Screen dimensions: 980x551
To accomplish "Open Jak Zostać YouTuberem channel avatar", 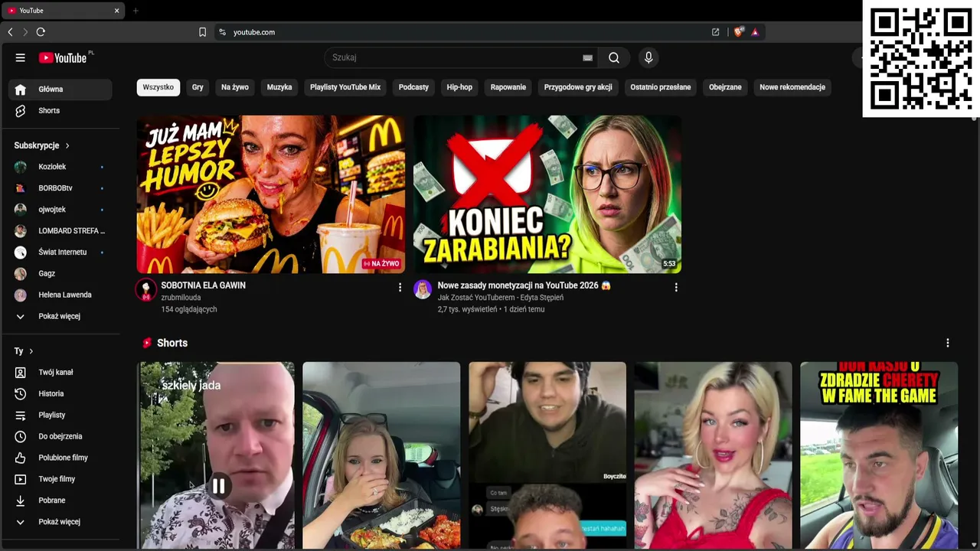I will coord(423,289).
